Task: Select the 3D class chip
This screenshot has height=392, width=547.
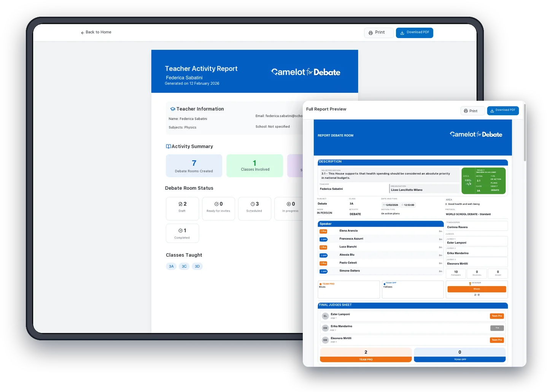Action: click(x=197, y=267)
